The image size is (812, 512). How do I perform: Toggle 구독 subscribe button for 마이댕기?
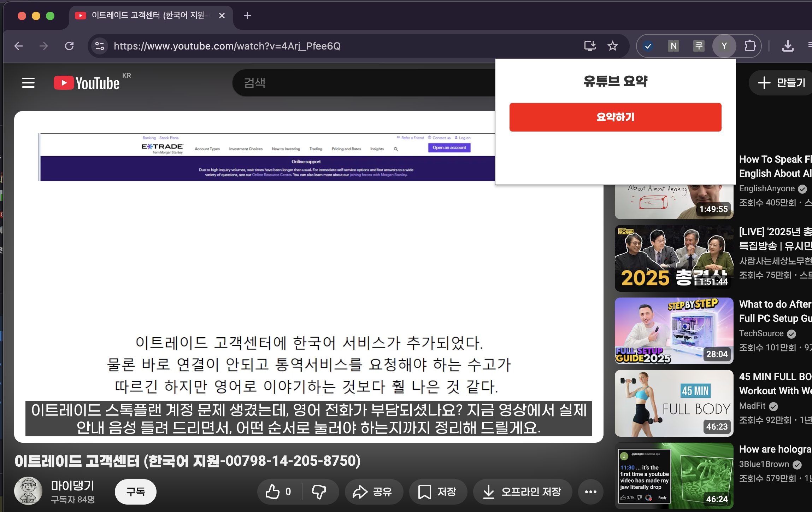coord(136,491)
